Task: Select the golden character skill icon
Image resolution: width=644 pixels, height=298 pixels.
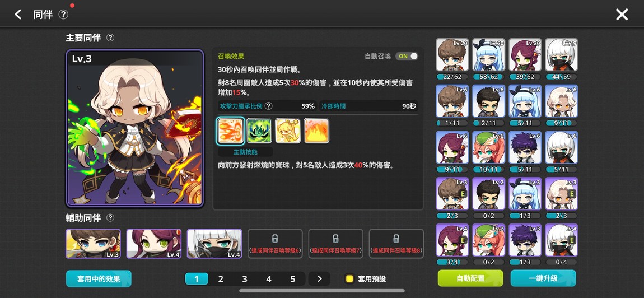Action: click(287, 131)
